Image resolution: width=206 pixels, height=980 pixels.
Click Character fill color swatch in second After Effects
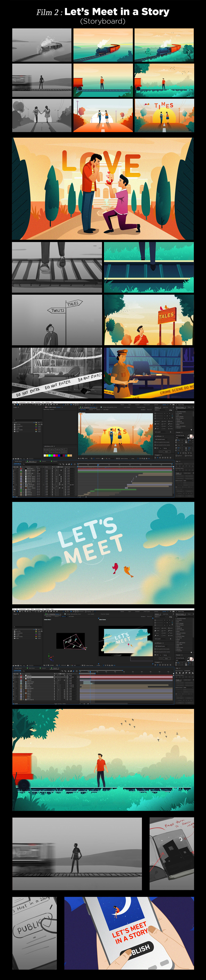[x=191, y=659]
